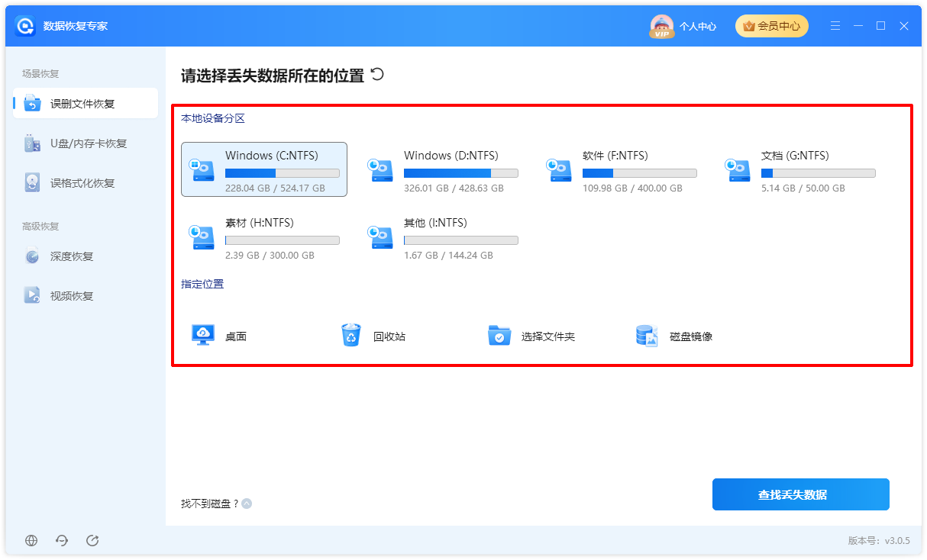Click the 1.67 GB / 144.24 GB text

448,256
